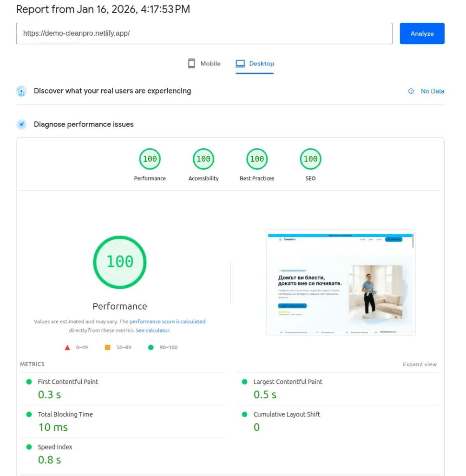Screen dimensions: 466x476
Task: Expand the metrics view
Action: tap(420, 364)
